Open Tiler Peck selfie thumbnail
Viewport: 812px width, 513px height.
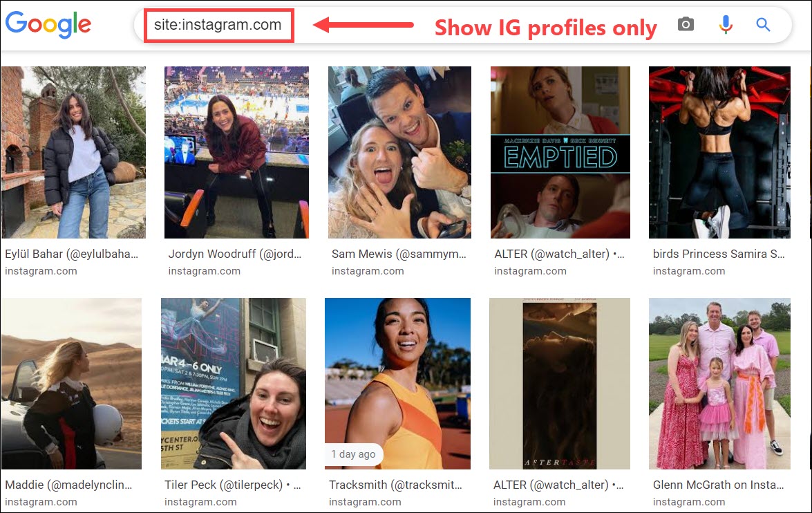click(x=234, y=384)
